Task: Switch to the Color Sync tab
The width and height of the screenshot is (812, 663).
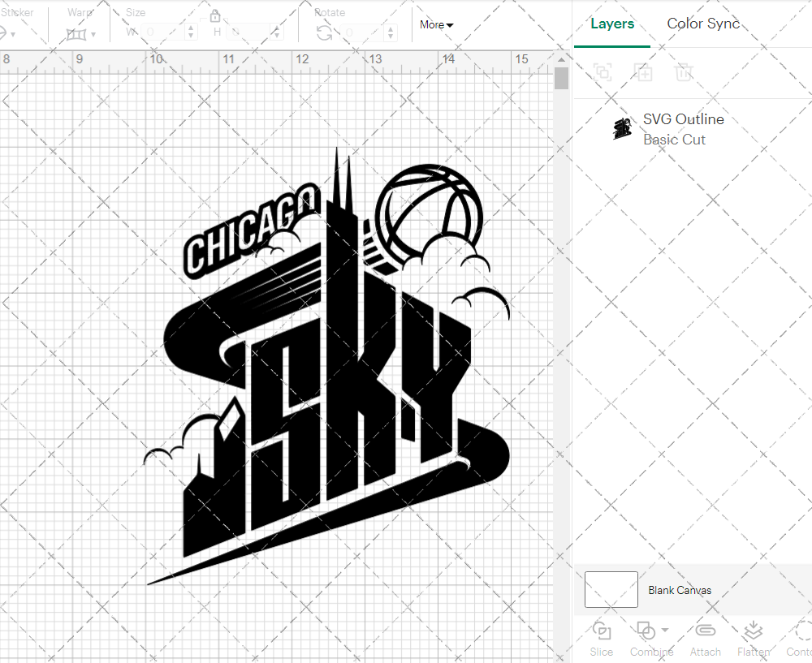Action: coord(703,24)
